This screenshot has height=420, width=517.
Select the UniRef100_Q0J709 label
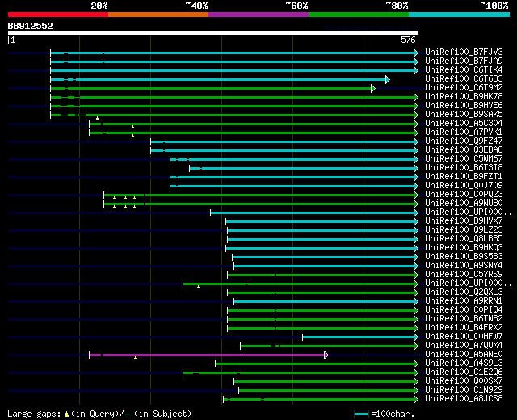pos(464,186)
